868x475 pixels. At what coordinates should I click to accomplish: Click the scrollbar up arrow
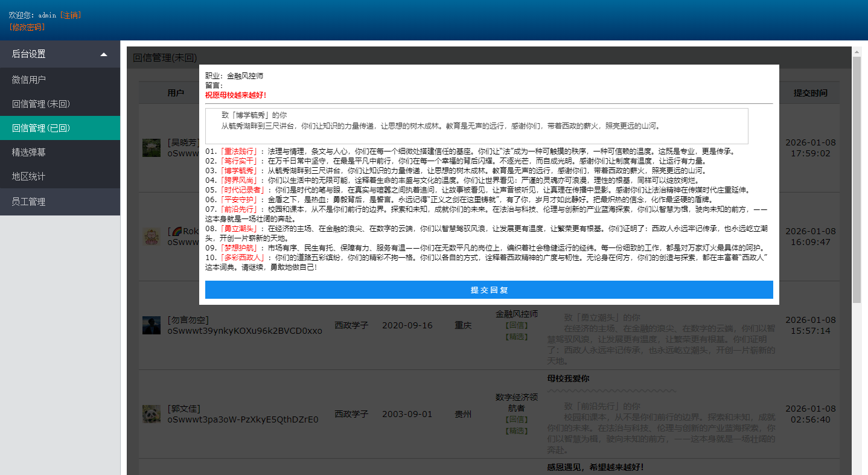coord(857,53)
